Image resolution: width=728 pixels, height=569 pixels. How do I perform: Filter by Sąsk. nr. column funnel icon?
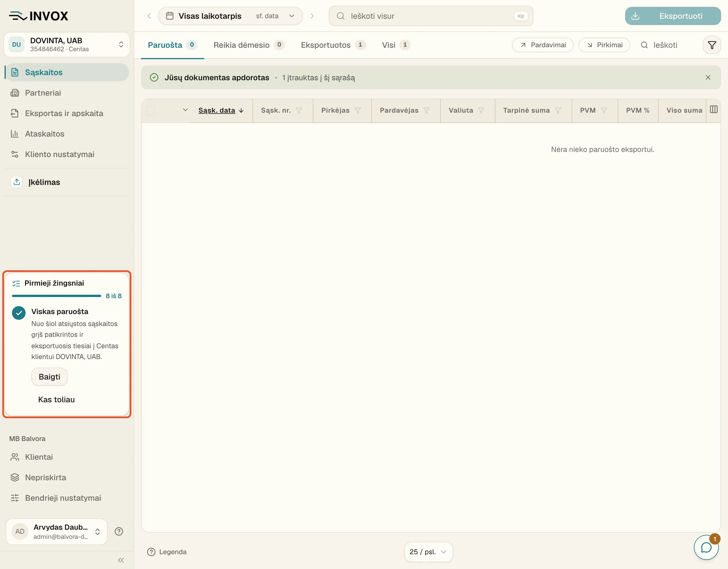tap(299, 110)
